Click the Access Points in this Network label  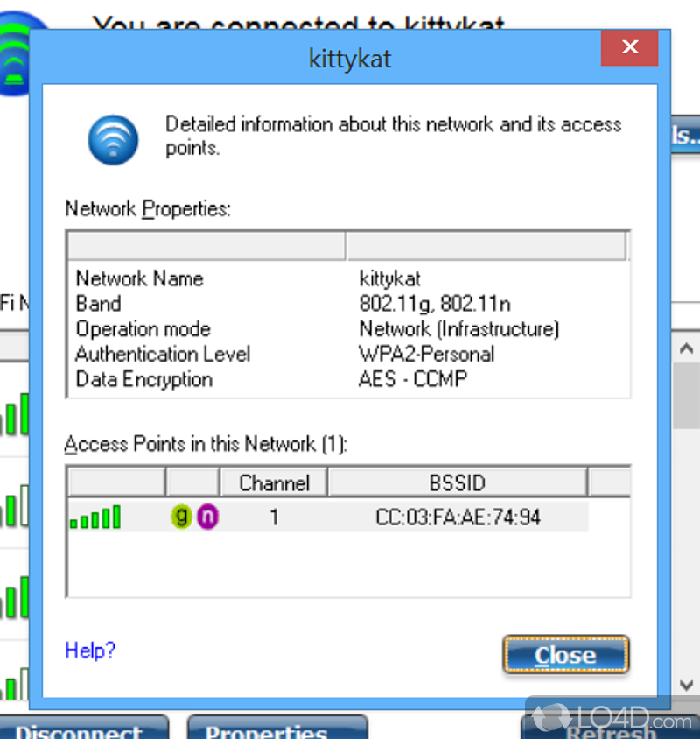click(206, 444)
